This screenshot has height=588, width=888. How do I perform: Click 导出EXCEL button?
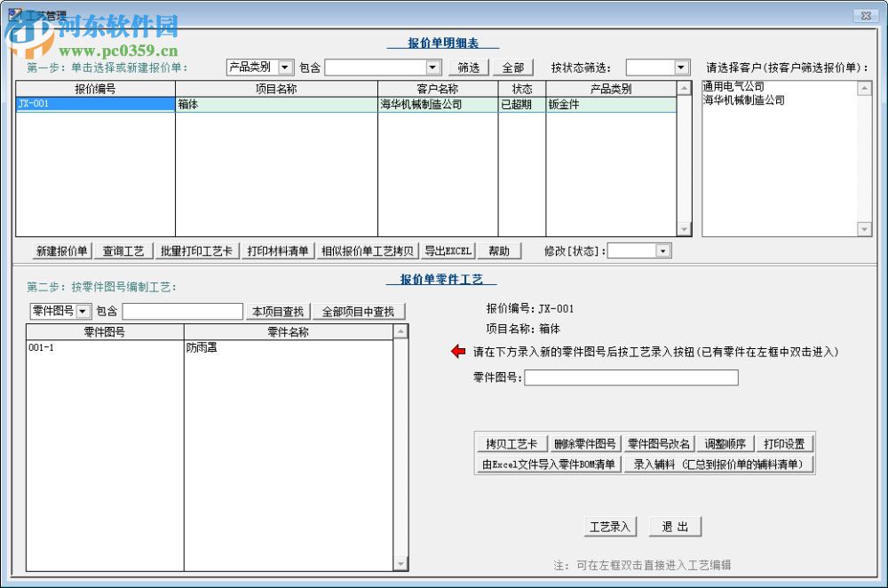(448, 251)
